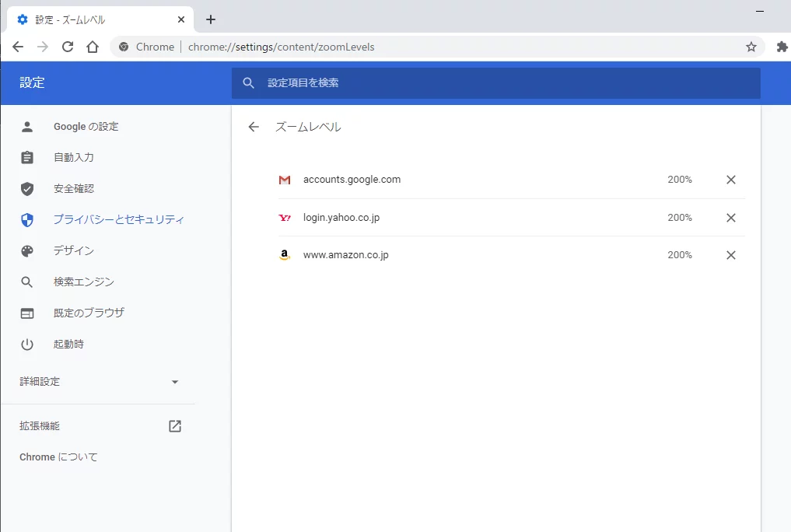Bookmark this page with star icon
The height and width of the screenshot is (532, 791).
coord(751,47)
